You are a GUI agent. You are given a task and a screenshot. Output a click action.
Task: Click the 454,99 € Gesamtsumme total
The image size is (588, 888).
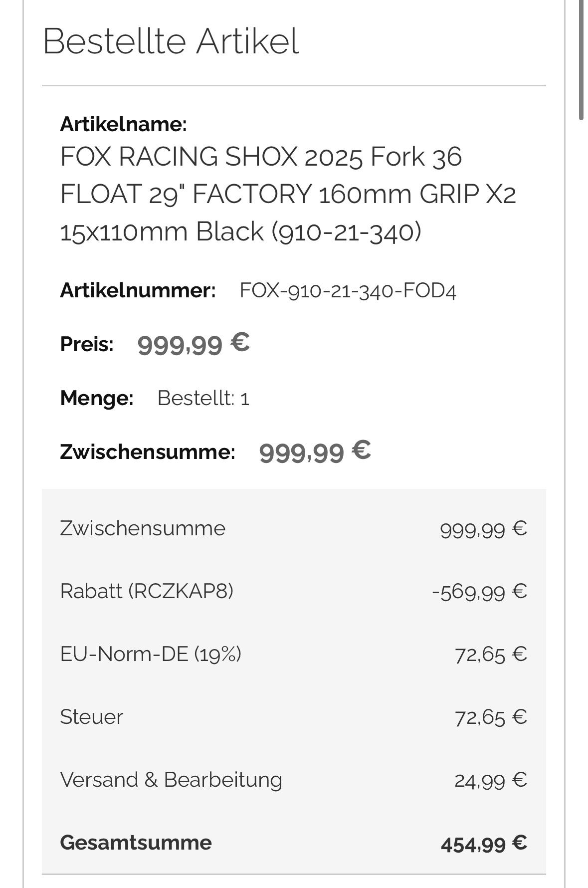point(483,843)
